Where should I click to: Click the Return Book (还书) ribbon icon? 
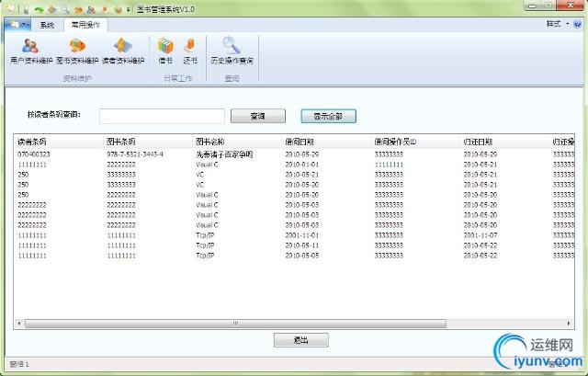point(190,51)
